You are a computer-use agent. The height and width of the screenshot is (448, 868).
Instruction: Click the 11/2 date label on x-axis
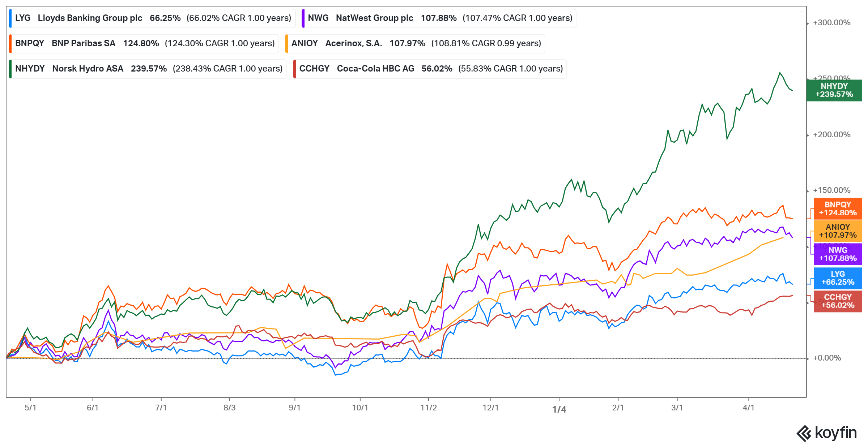click(429, 408)
